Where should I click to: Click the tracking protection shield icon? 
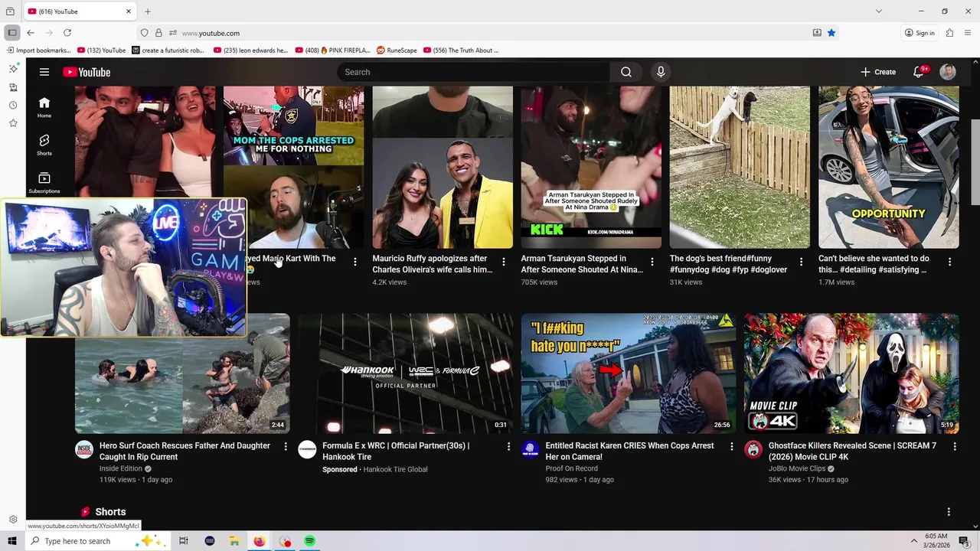[144, 33]
